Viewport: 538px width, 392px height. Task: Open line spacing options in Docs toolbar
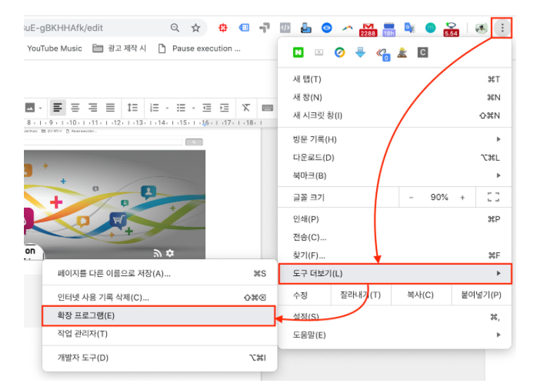[132, 107]
